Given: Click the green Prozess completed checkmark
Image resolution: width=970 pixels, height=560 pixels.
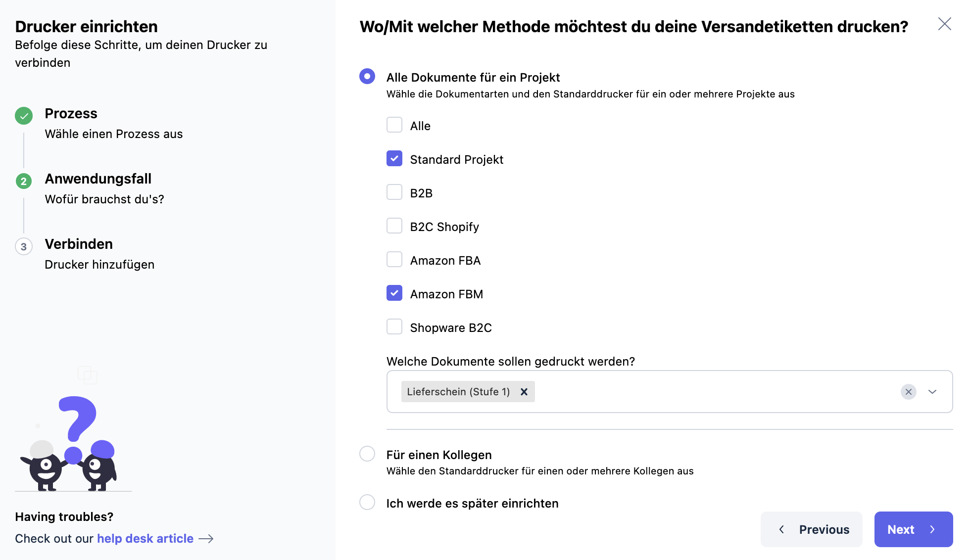Looking at the screenshot, I should 24,116.
